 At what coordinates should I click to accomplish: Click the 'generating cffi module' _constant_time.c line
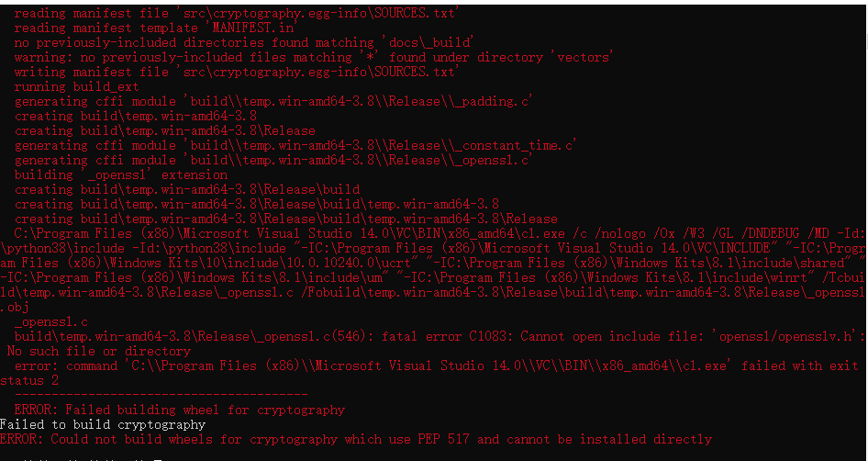[x=295, y=145]
